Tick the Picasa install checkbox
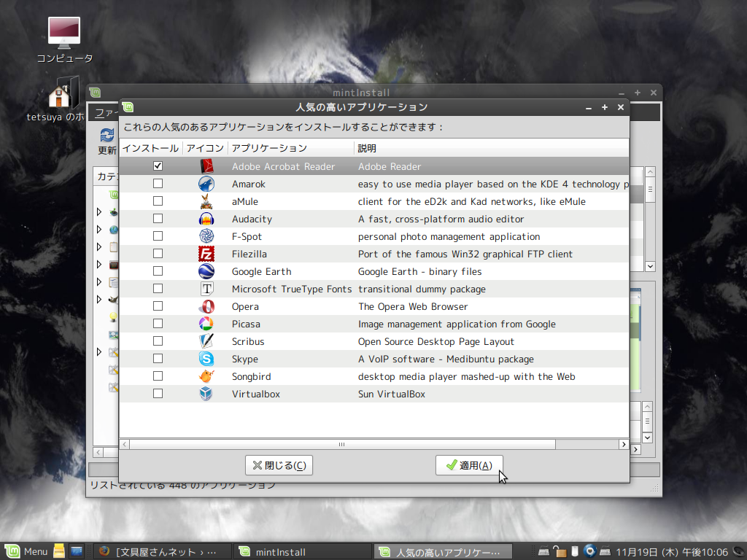The height and width of the screenshot is (560, 747). click(158, 323)
